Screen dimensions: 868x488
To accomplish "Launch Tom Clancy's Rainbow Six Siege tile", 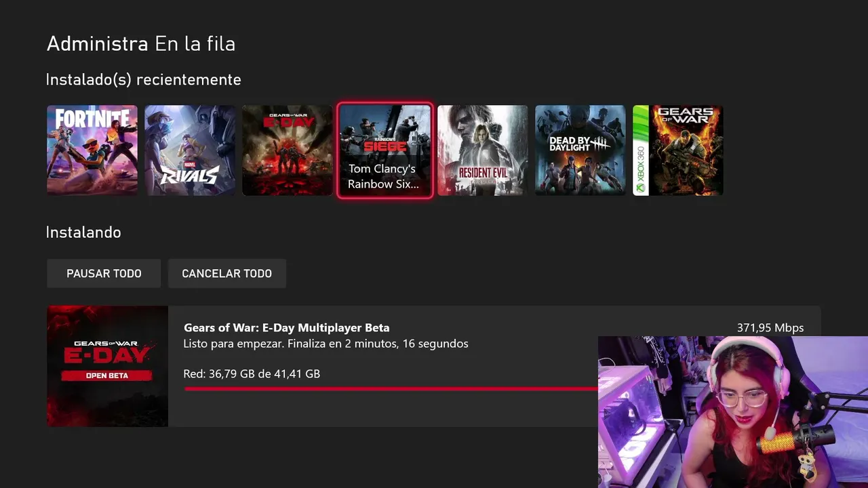I will (385, 150).
